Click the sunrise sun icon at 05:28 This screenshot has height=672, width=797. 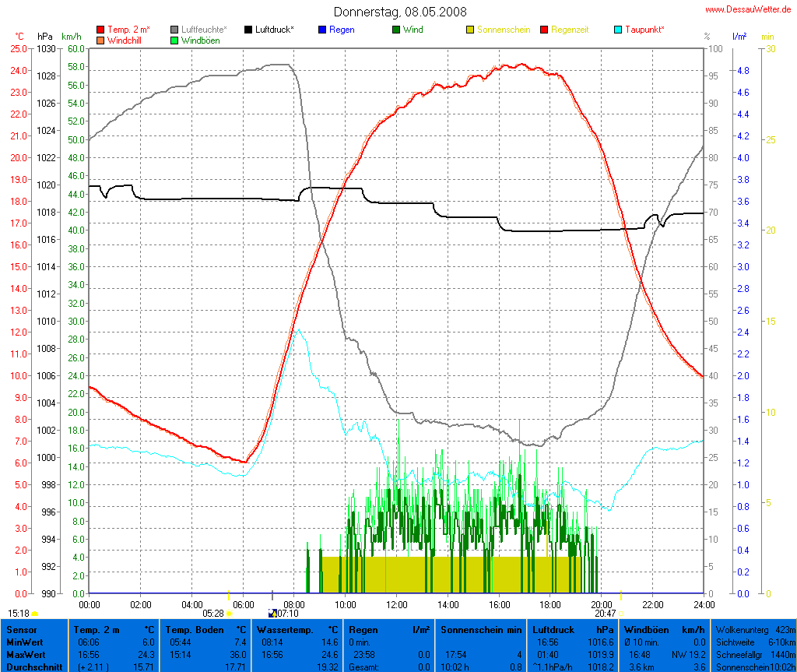pos(229,614)
